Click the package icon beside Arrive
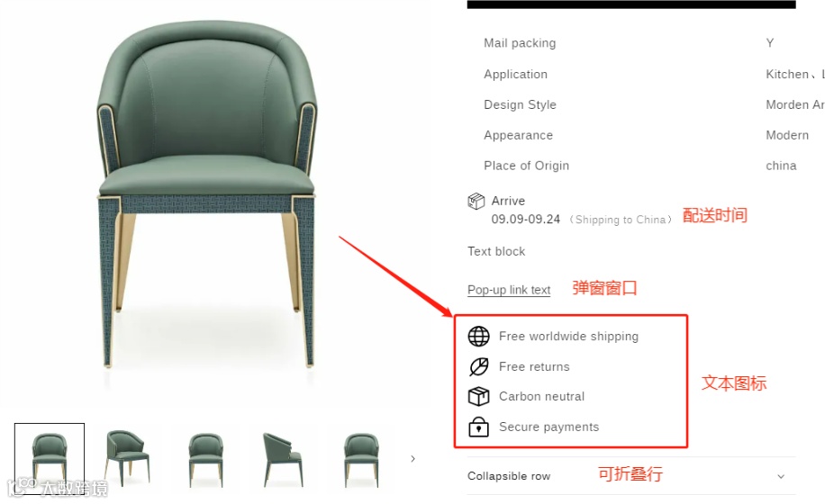This screenshot has width=825, height=504. click(476, 202)
